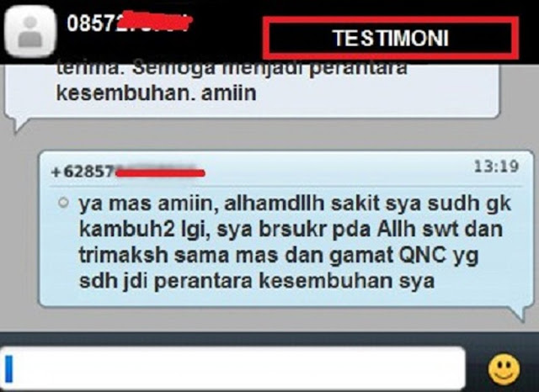
Task: Select the blue bubble starting 'ya mas amiin'
Action: click(x=286, y=229)
